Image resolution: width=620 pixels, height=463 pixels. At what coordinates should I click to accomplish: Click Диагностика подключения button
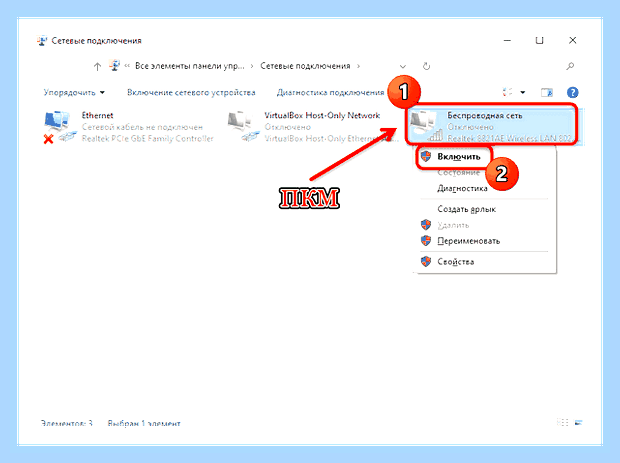click(x=330, y=93)
